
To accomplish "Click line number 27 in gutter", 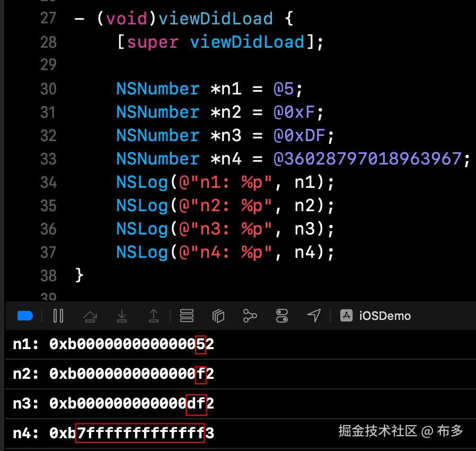I will coord(48,18).
